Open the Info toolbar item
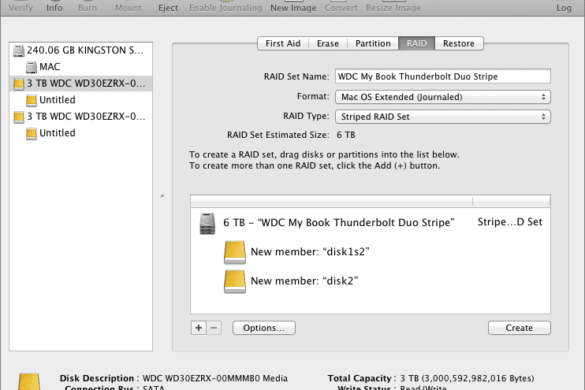The image size is (585, 390). point(54,7)
